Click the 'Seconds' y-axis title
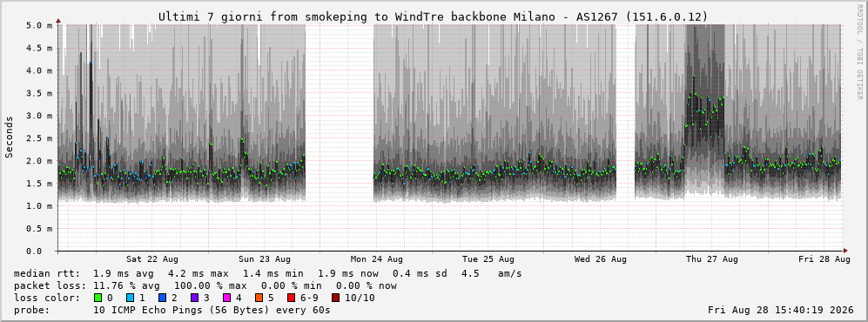Viewport: 868px width, 322px height. point(10,138)
